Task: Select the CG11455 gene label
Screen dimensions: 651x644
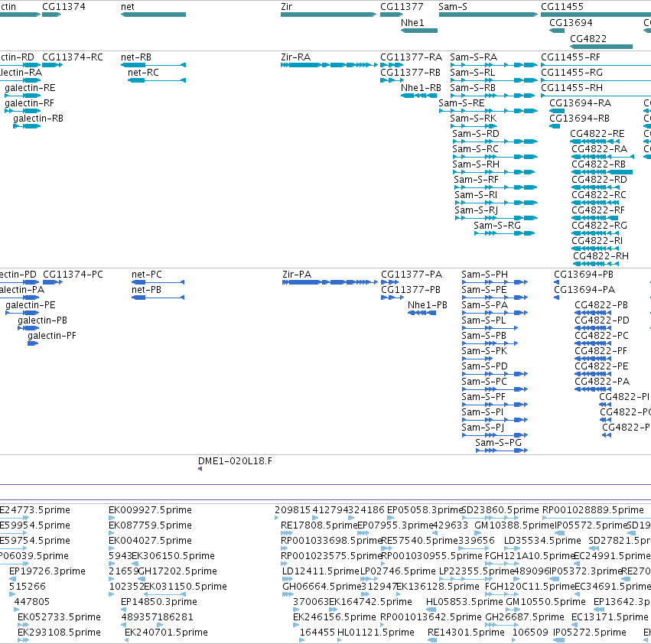Action: tap(561, 7)
